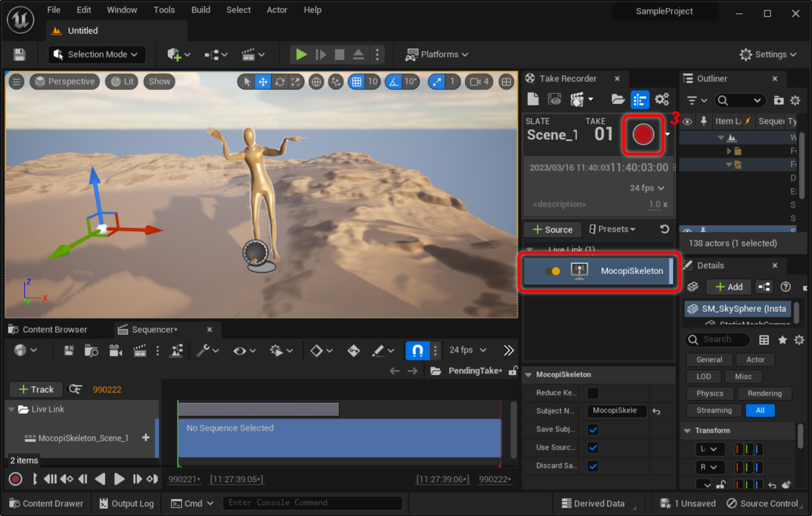Switch to the Content Browser tab
Image resolution: width=812 pixels, height=516 pixels.
(54, 329)
